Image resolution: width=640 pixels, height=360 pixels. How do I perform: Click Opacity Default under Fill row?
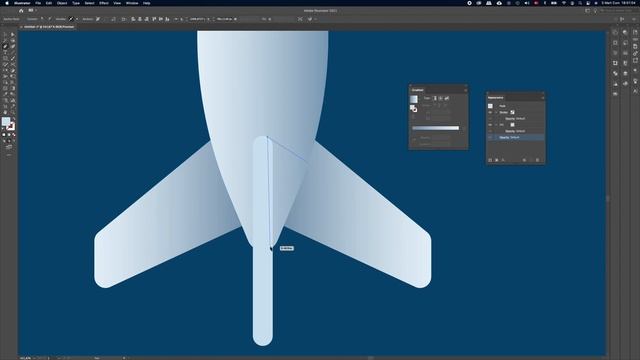click(x=515, y=131)
